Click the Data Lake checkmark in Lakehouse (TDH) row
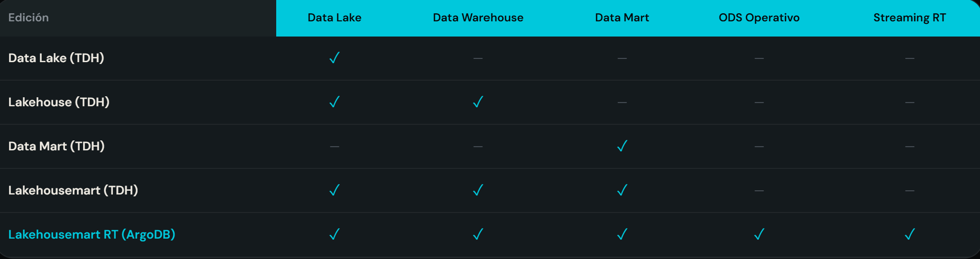980x259 pixels. tap(335, 102)
